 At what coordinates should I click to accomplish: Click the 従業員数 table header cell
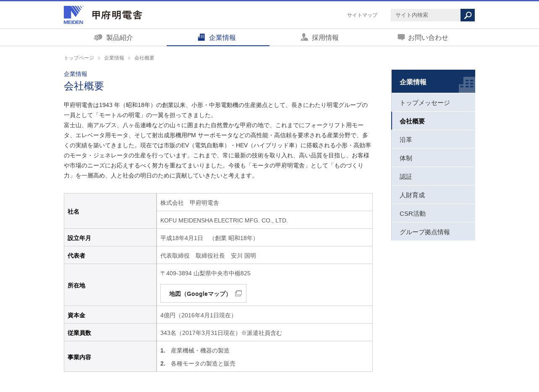click(110, 332)
